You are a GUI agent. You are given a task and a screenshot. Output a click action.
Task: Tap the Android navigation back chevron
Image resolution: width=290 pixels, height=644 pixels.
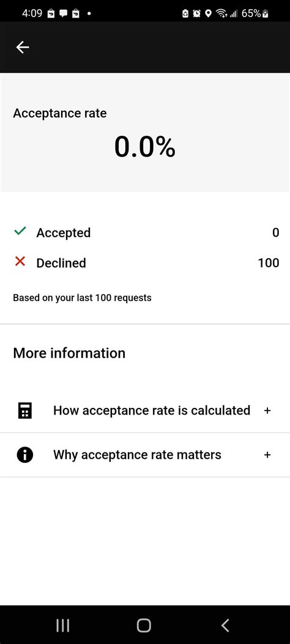225,626
